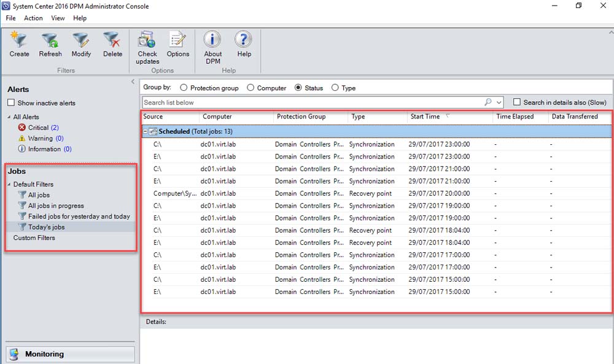Click the Create filter icon

[19, 39]
